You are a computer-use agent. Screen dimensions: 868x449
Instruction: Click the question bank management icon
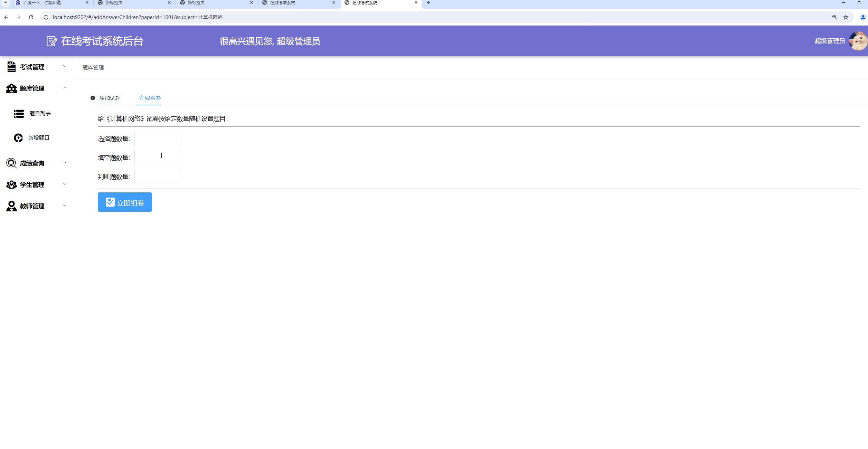(x=11, y=88)
